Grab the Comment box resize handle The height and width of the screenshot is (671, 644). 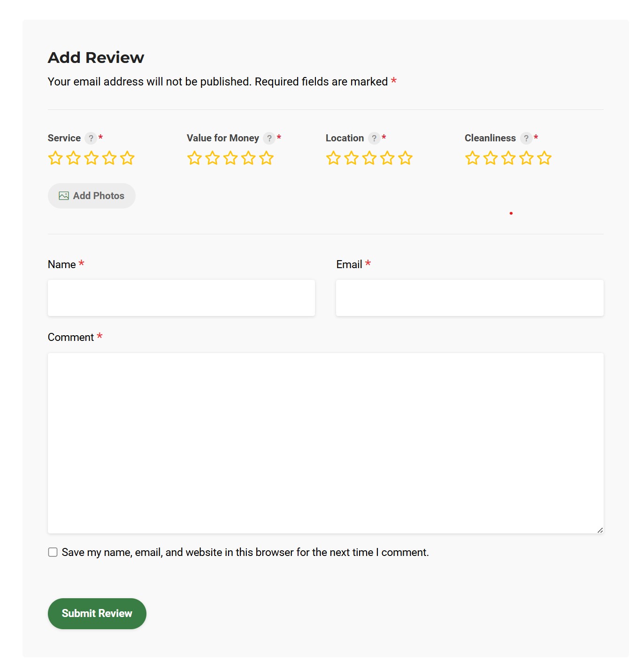(x=600, y=530)
